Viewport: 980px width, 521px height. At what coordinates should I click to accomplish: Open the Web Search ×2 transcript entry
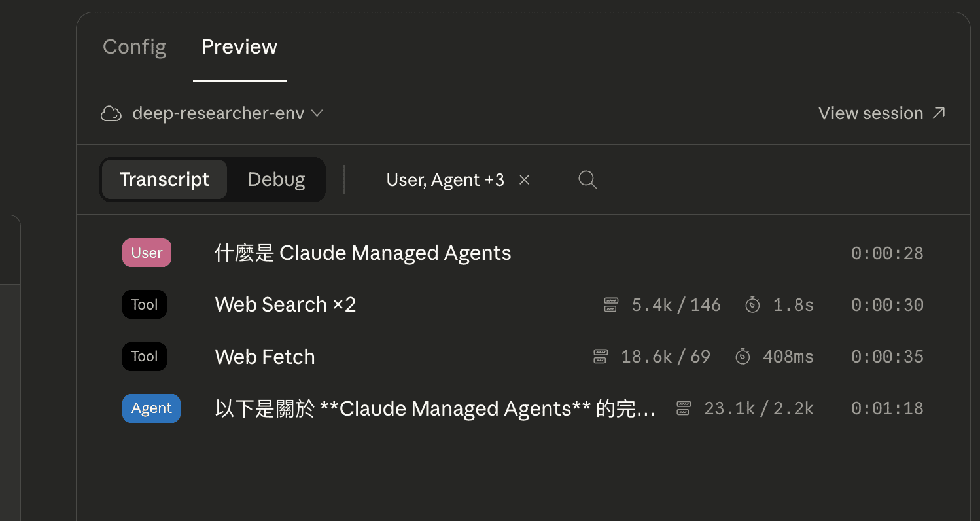[x=285, y=304]
